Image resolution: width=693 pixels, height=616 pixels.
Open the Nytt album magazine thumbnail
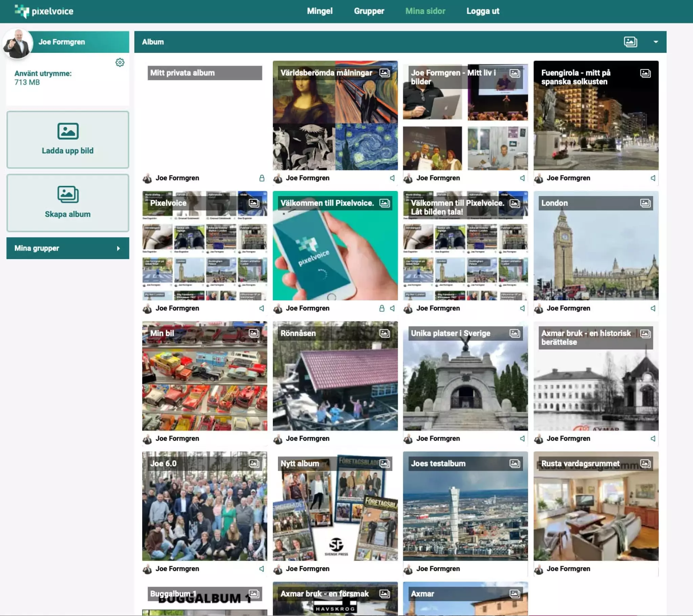click(335, 506)
